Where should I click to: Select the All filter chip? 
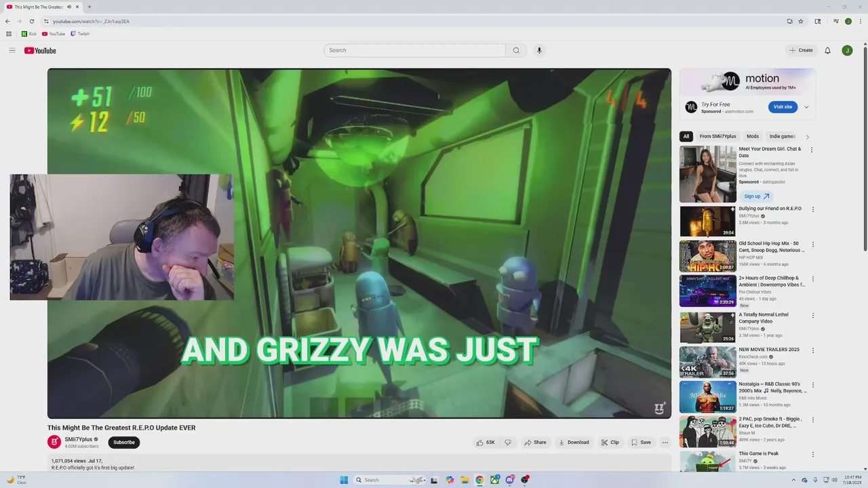pos(686,136)
